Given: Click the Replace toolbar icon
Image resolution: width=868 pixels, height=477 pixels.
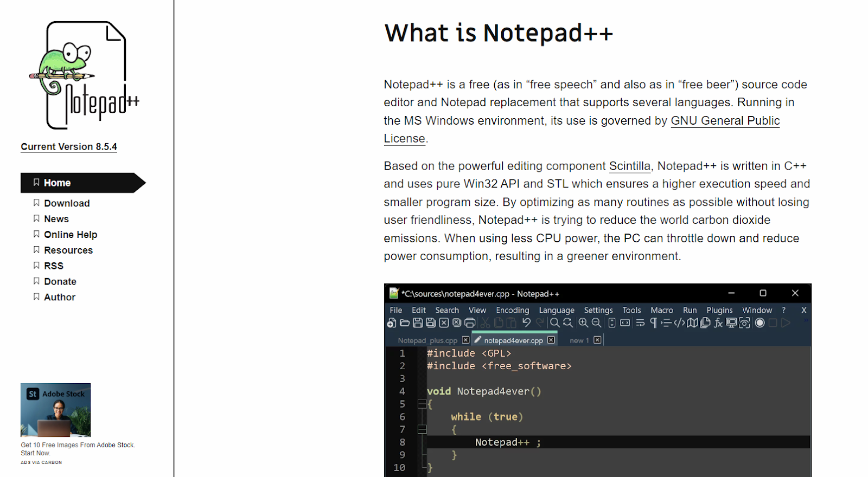Looking at the screenshot, I should [568, 323].
